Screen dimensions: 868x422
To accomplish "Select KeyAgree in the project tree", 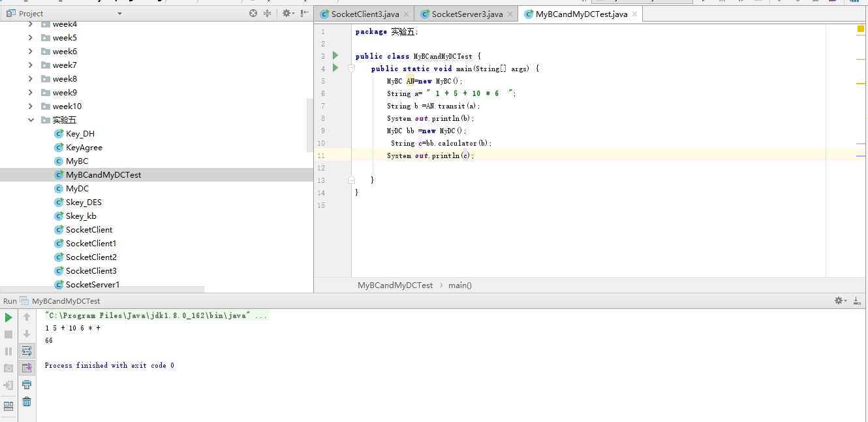I will tap(84, 148).
